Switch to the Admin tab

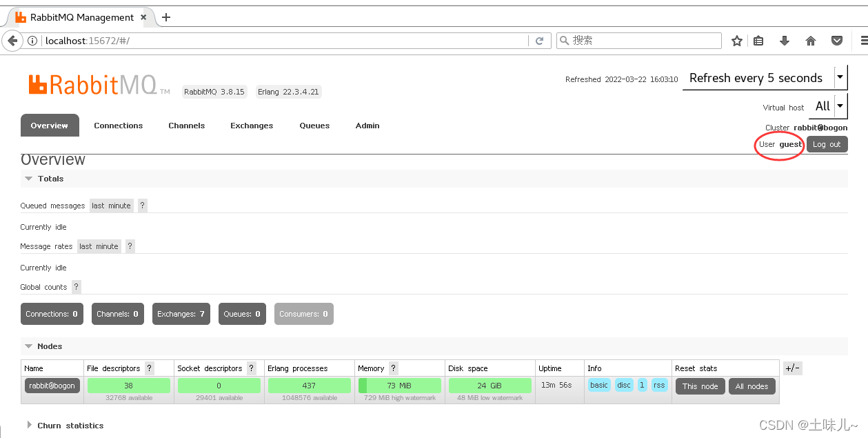coord(367,126)
